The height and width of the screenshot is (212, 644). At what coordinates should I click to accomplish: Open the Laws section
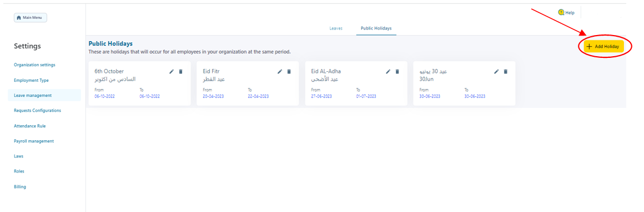pos(18,156)
